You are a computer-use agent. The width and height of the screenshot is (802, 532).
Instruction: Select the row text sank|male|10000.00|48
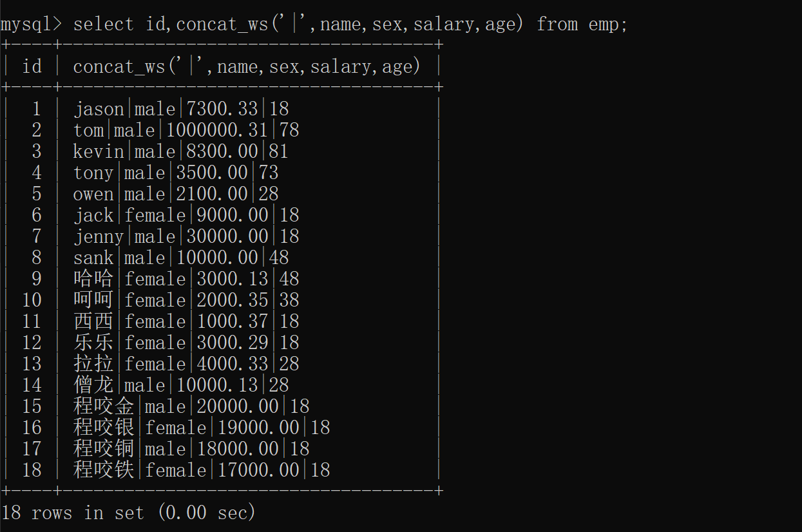tap(181, 258)
